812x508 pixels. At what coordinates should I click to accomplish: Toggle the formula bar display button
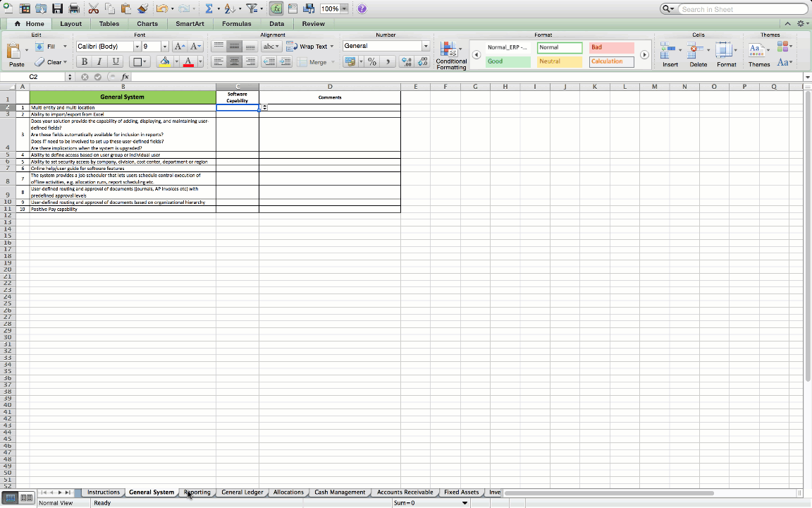point(276,9)
